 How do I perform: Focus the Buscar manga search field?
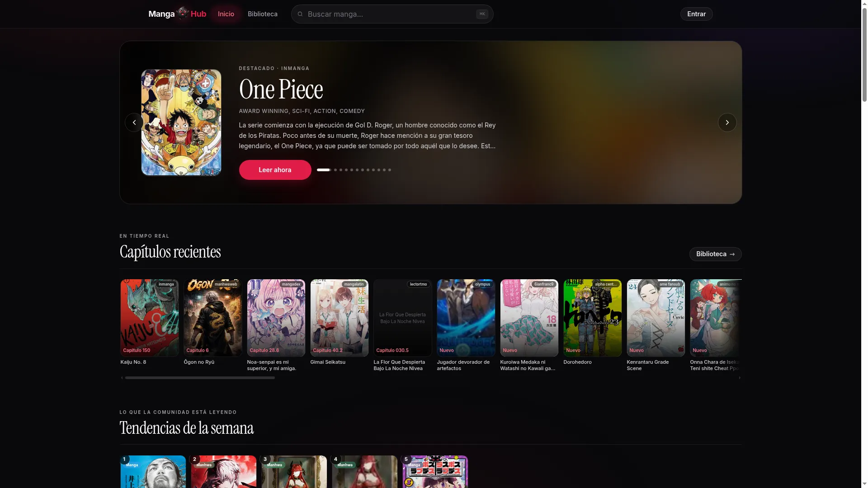click(x=392, y=14)
